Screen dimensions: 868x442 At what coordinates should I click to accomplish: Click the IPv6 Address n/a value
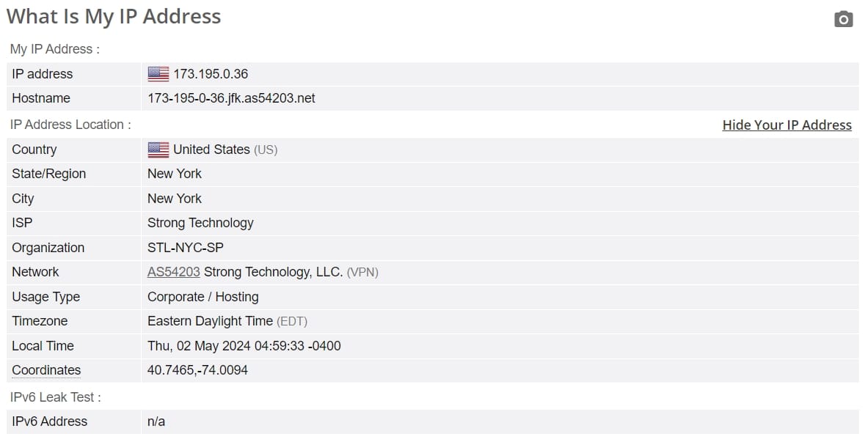click(x=156, y=421)
